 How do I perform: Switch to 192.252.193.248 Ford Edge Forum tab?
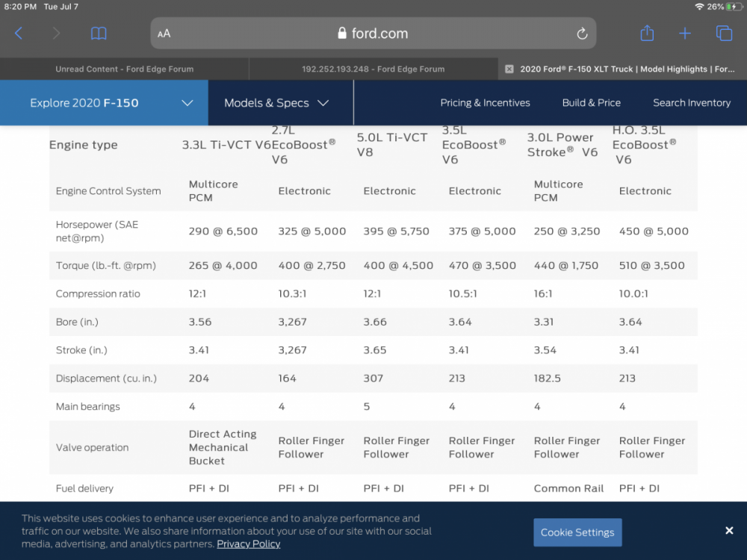(373, 69)
